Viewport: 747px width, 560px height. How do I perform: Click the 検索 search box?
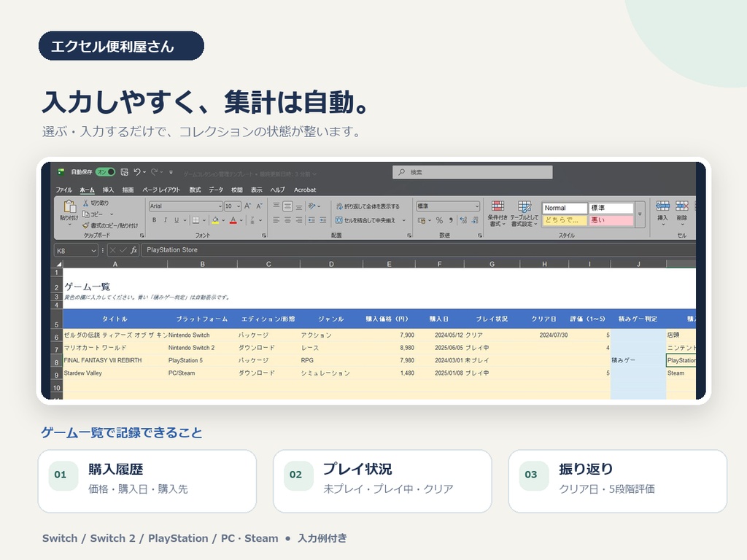point(473,172)
